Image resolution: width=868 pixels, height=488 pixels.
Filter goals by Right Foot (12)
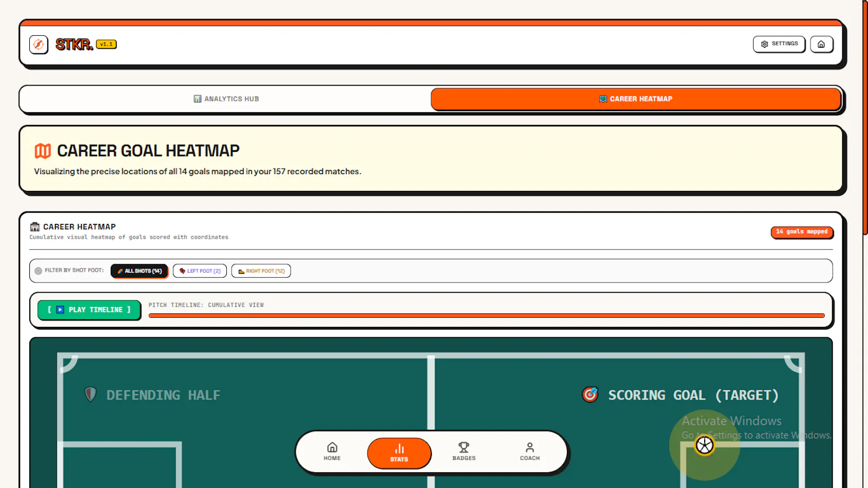pyautogui.click(x=261, y=271)
